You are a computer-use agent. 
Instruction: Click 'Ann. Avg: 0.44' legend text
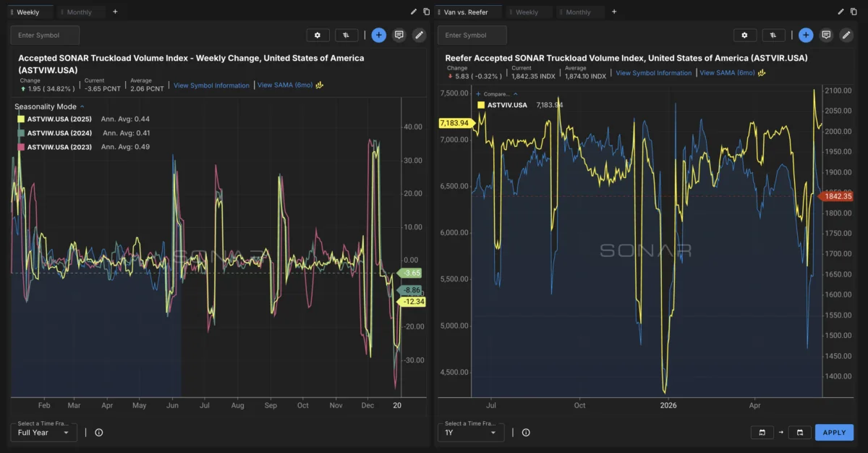pos(125,119)
